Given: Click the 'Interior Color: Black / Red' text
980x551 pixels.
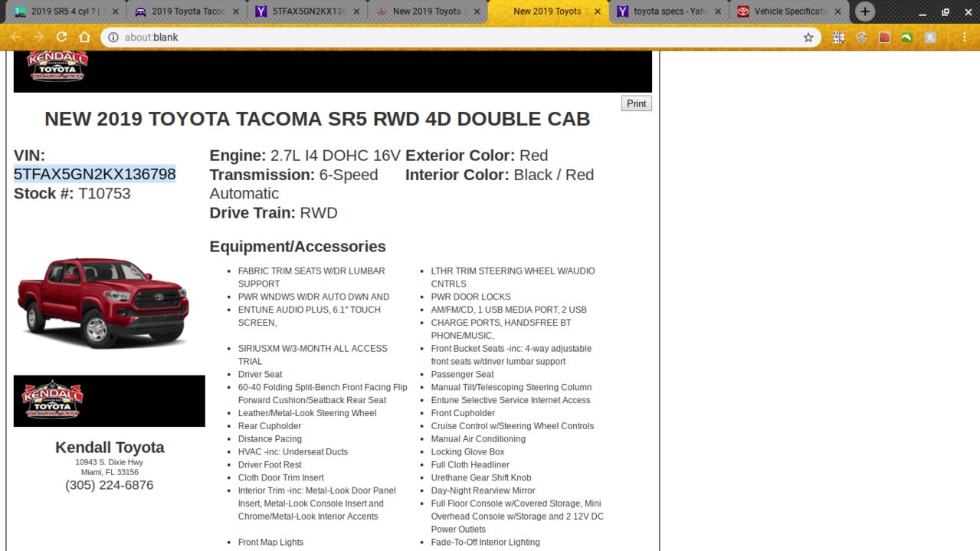Looking at the screenshot, I should pos(500,175).
